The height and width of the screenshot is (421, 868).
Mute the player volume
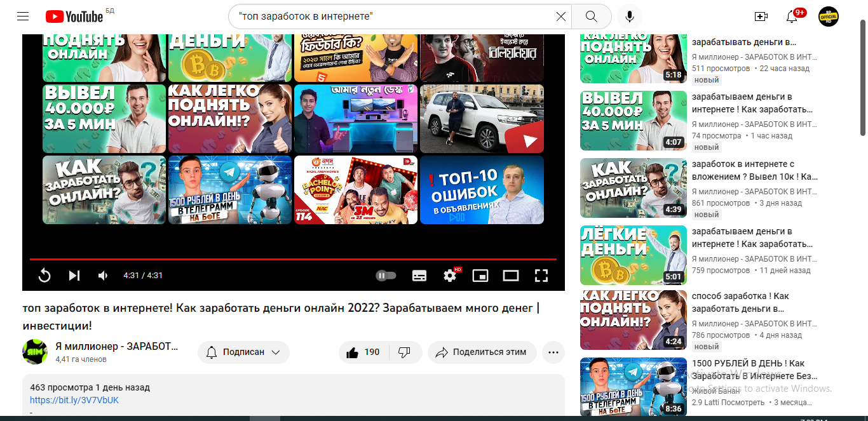pyautogui.click(x=103, y=276)
